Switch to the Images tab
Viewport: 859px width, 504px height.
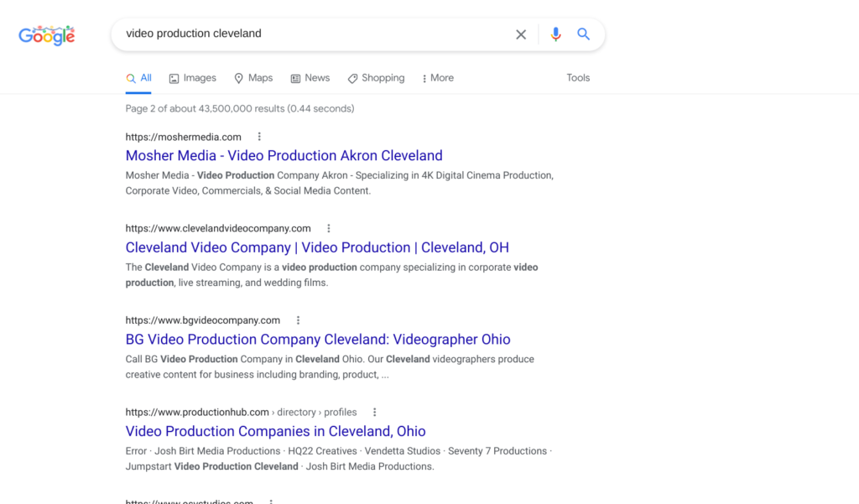pos(192,78)
